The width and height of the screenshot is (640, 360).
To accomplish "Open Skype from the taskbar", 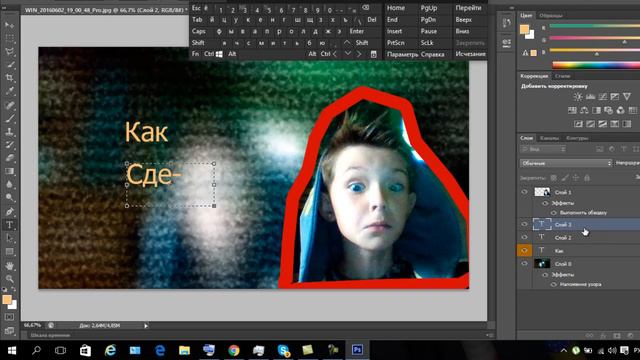I will (283, 350).
